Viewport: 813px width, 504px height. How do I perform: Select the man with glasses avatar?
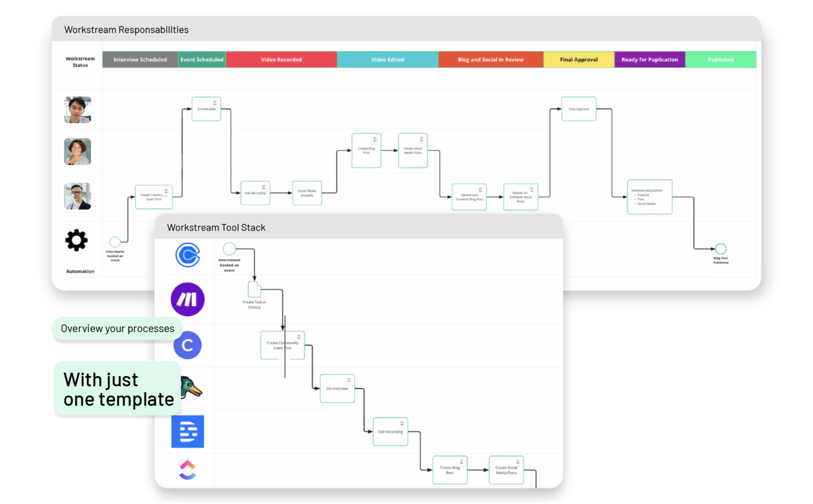77,196
